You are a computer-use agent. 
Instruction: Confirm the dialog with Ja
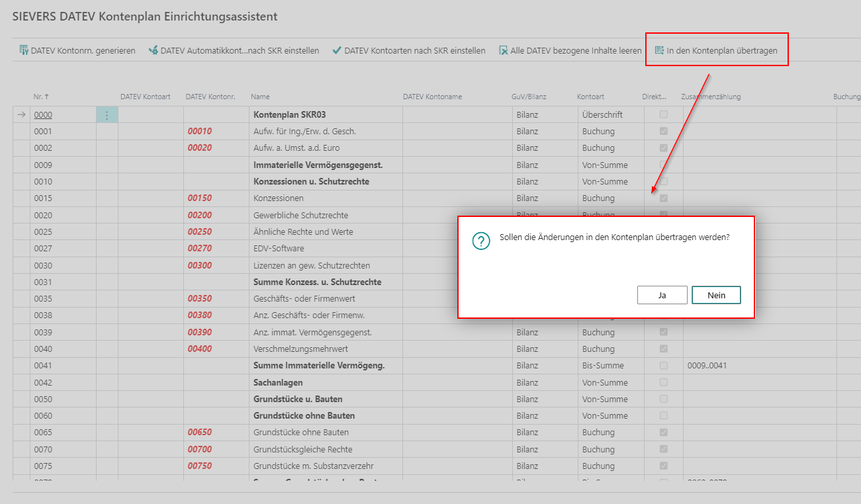click(x=662, y=295)
